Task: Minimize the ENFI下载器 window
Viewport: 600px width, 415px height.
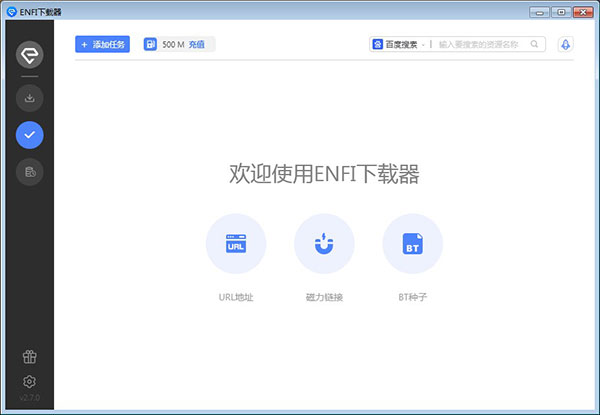Action: click(540, 12)
